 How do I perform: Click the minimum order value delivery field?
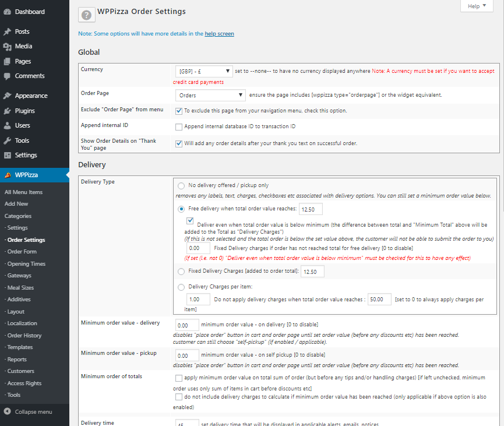[x=187, y=324]
